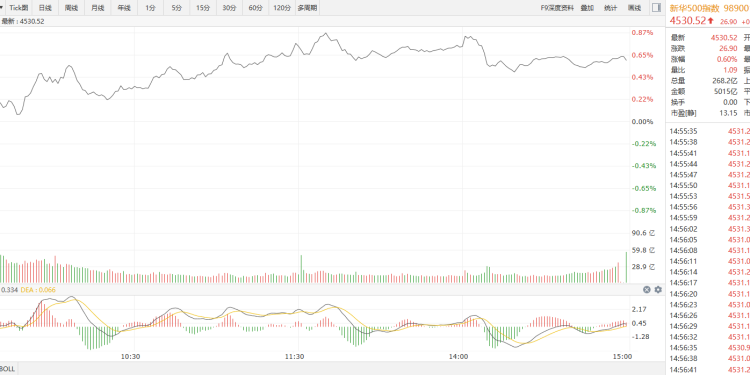Switch to the 60分 period tab
The image size is (750, 375).
tap(255, 8)
